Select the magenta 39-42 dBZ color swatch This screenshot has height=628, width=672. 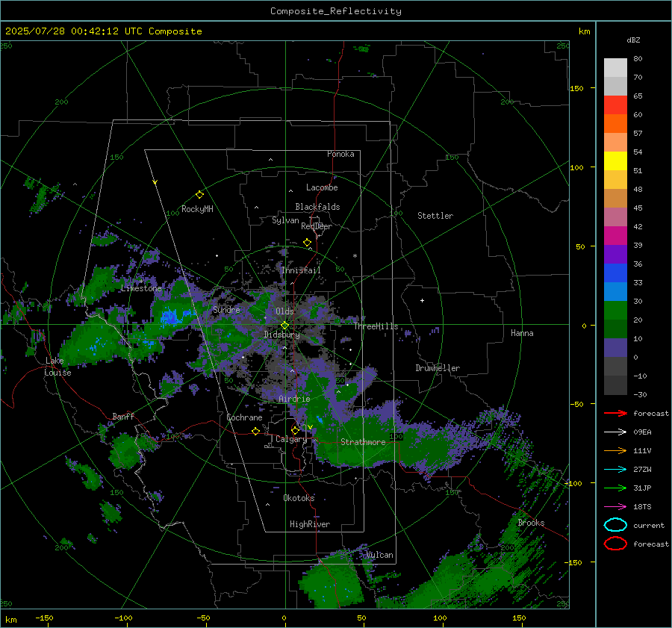click(615, 236)
